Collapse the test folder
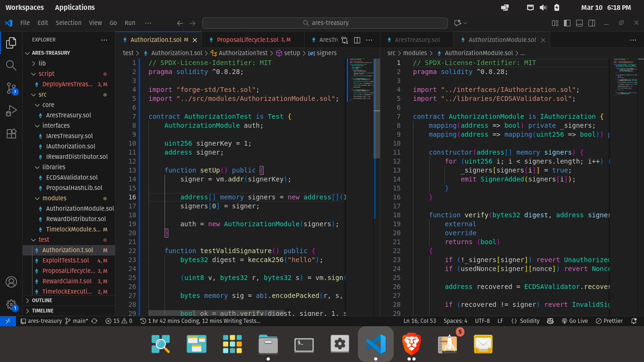Screen dimensions: 644x362 (x=35, y=240)
